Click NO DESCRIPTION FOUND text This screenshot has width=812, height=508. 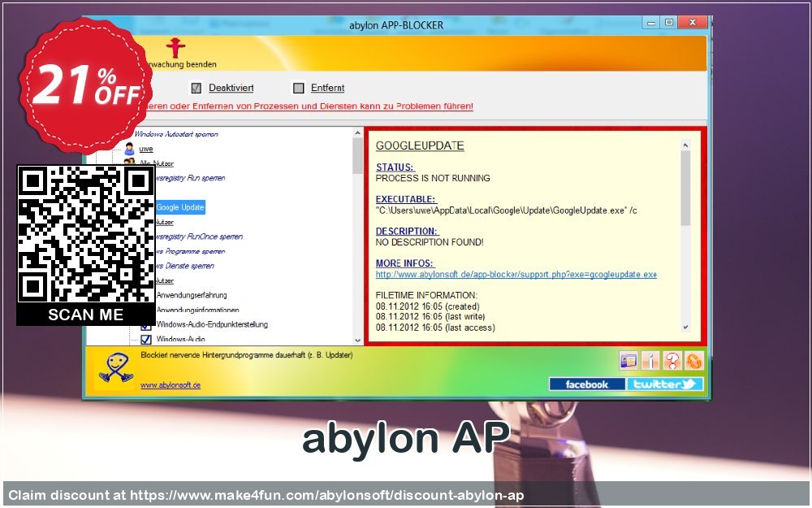click(430, 242)
